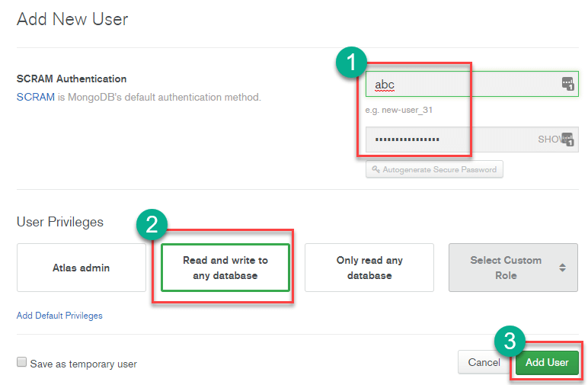
Task: Pick the Only read any database privilege
Action: click(x=369, y=268)
